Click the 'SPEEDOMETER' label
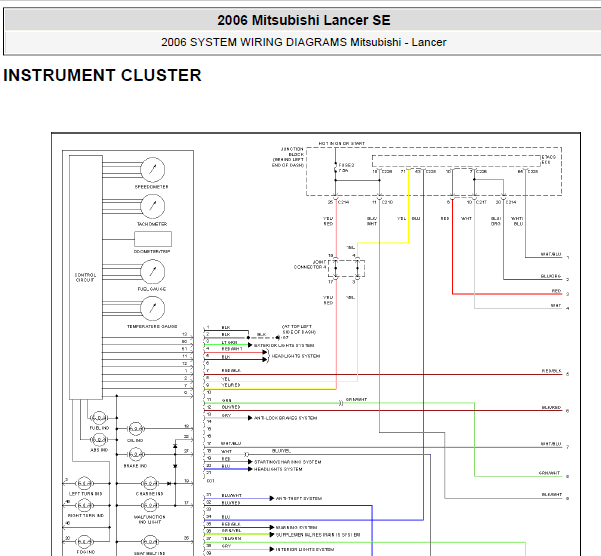This screenshot has width=601, height=556. pyautogui.click(x=151, y=187)
